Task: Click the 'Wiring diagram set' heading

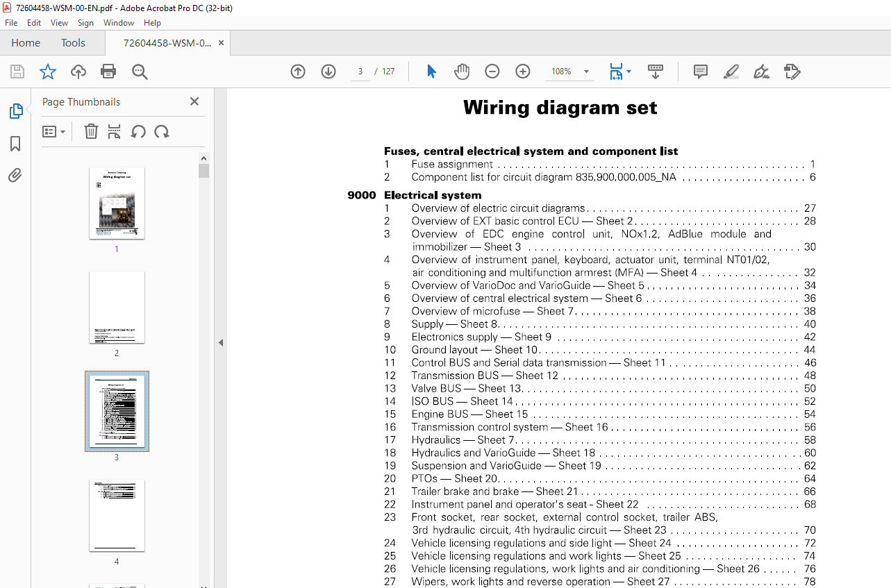Action: click(x=560, y=108)
